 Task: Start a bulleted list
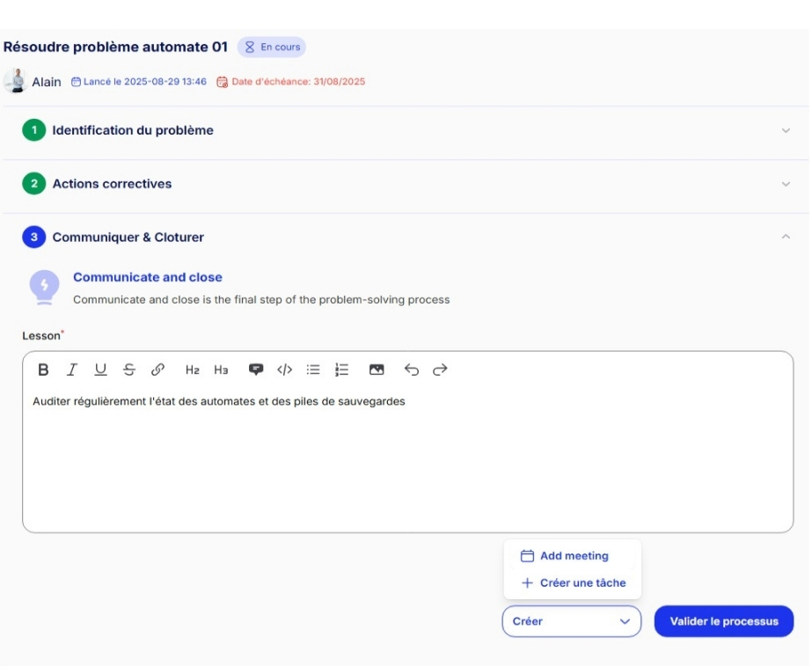[x=313, y=370]
